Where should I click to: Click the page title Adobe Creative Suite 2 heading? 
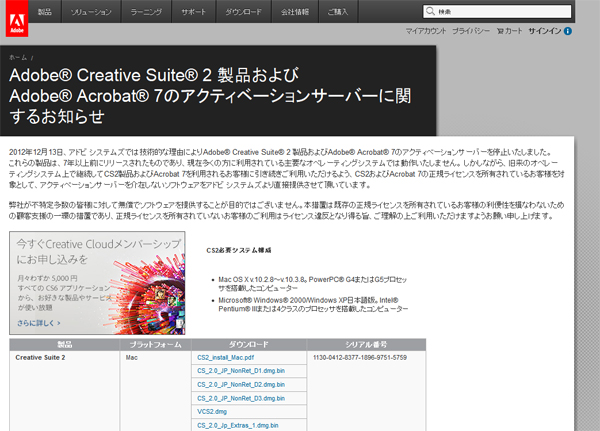coord(210,96)
